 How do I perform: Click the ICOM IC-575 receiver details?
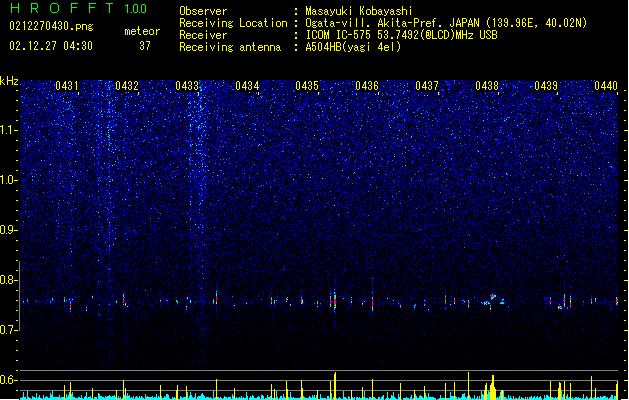tap(402, 35)
